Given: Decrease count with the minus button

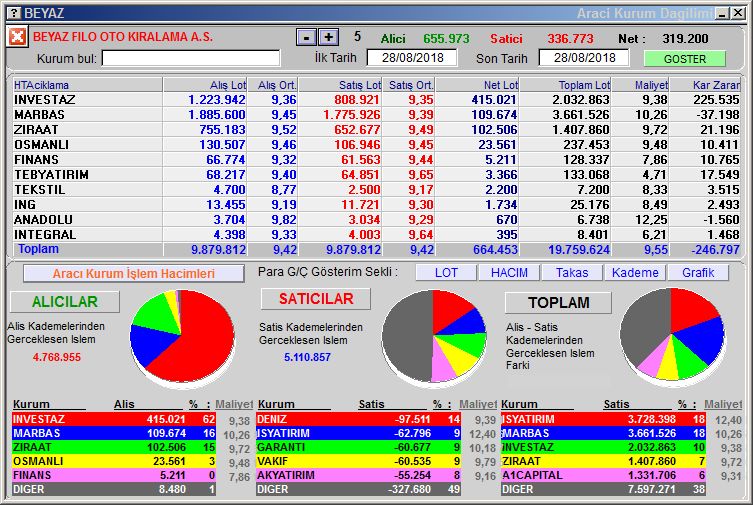Looking at the screenshot, I should 306,37.
